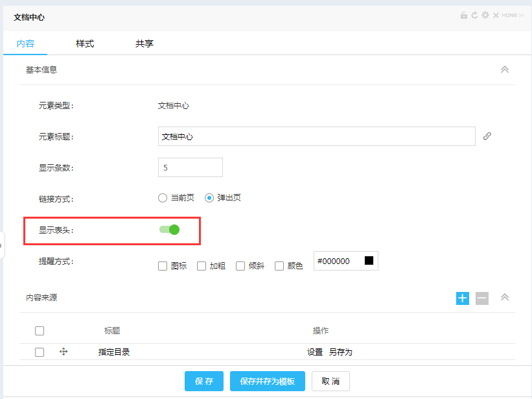Expand the MORE >> options

tap(513, 15)
